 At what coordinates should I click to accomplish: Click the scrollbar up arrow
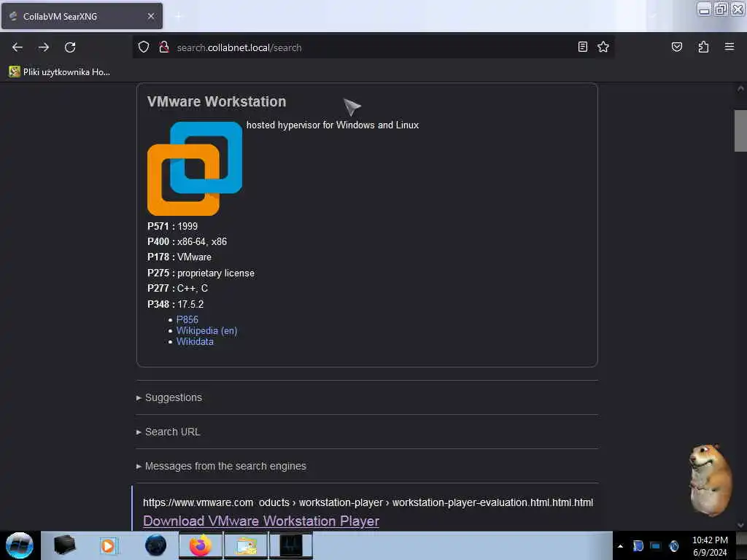[x=740, y=88]
